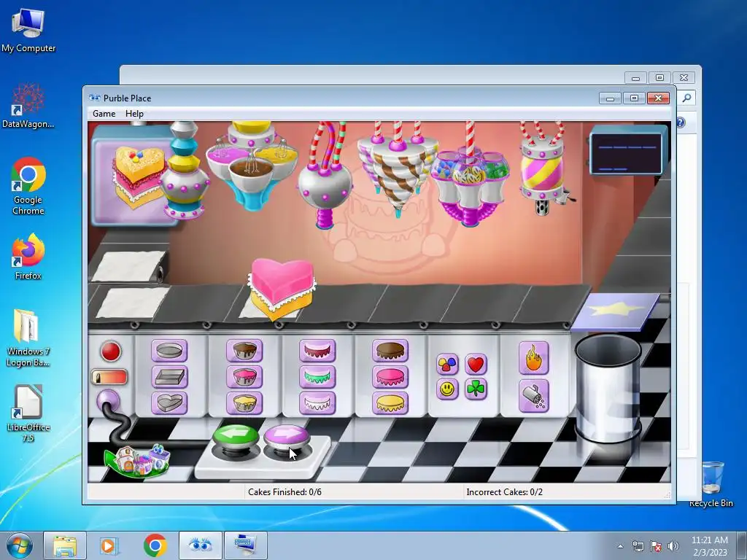Open Google Chrome desktop shortcut

pos(28,186)
